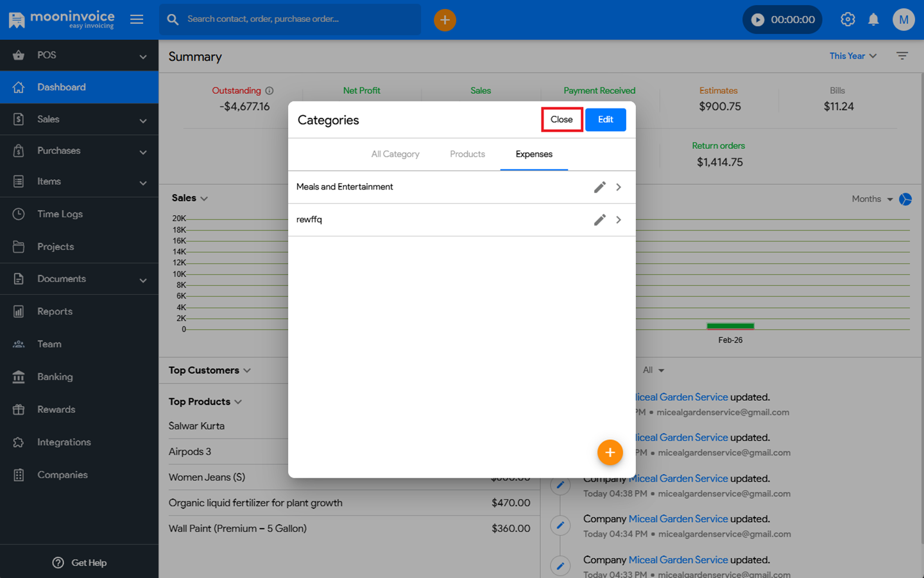Open the This Year period dropdown
Screen dimensions: 924x578
pos(853,56)
